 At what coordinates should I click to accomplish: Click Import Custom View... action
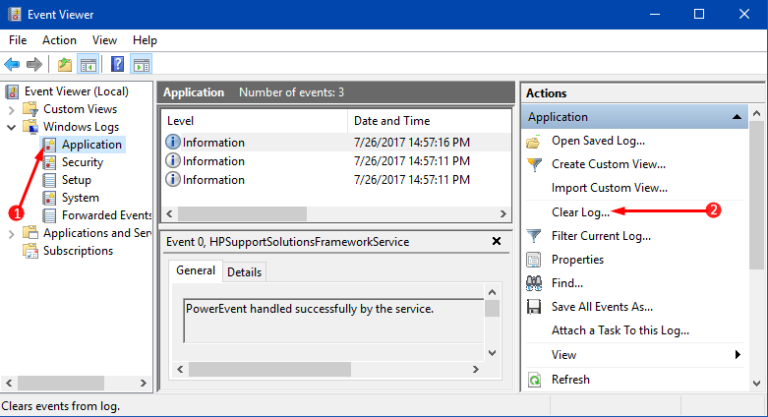click(609, 188)
